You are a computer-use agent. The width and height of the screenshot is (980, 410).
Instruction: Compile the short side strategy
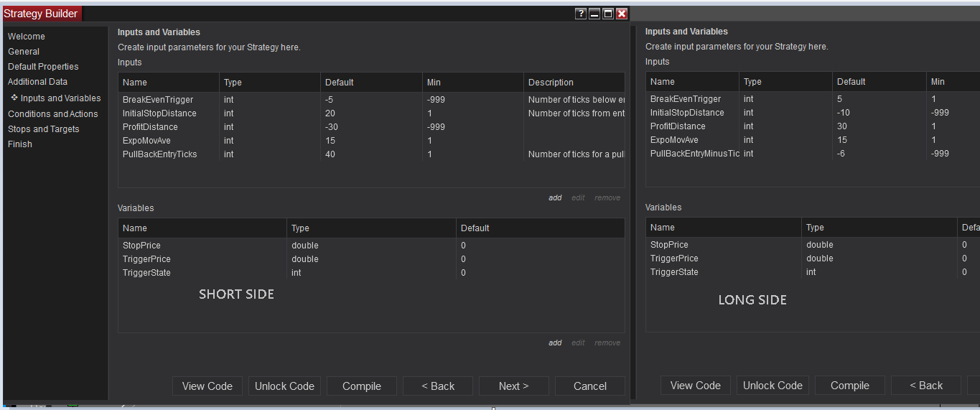point(361,386)
